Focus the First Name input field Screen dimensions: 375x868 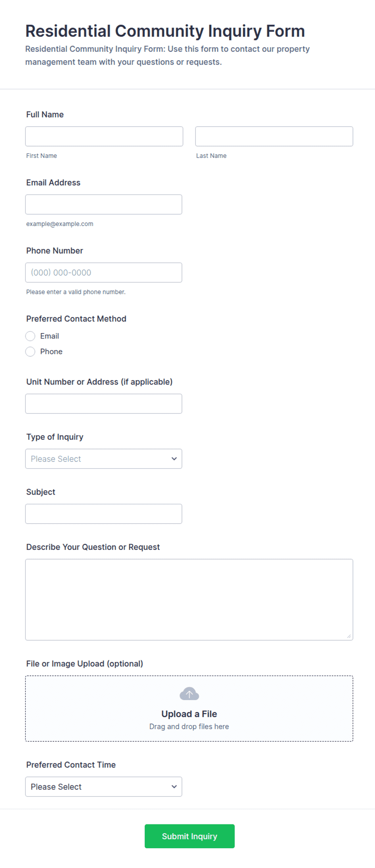click(104, 136)
